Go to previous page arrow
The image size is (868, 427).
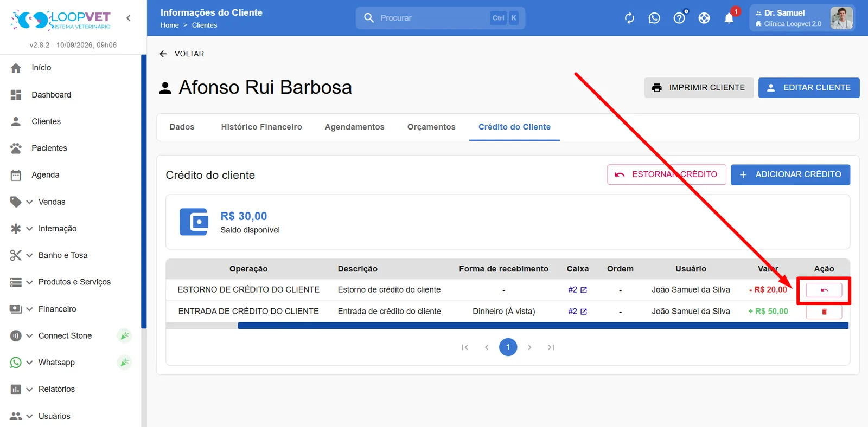tap(487, 347)
